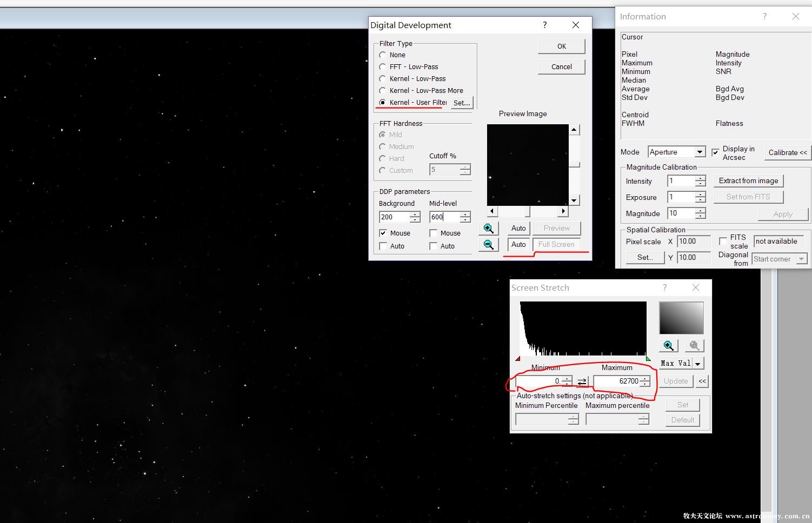
Task: Zoom out the Screen Stretch histogram
Action: pos(695,346)
